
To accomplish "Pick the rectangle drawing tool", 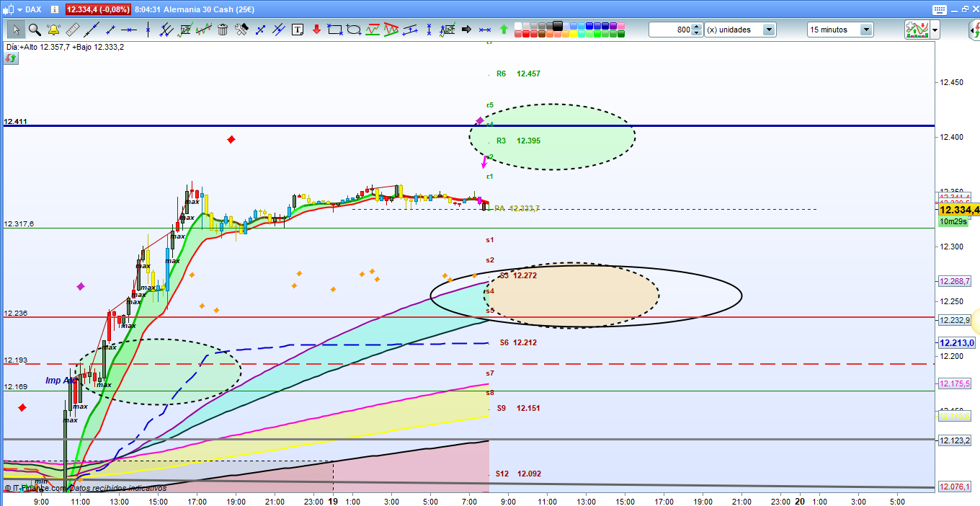I will 334,30.
